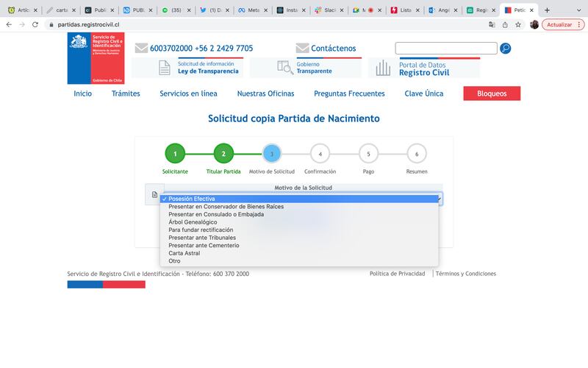This screenshot has height=368, width=588.
Task: Choose Para fundar rectificación option
Action: coord(299,230)
